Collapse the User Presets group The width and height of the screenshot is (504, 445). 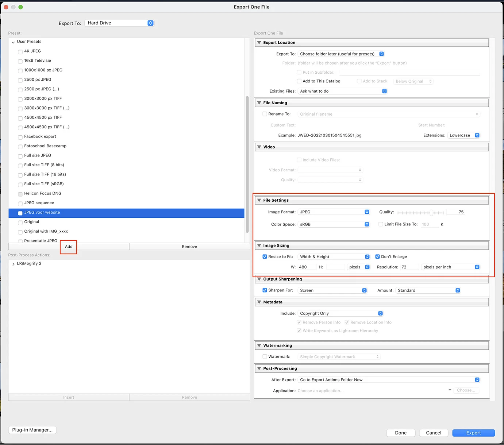[13, 42]
